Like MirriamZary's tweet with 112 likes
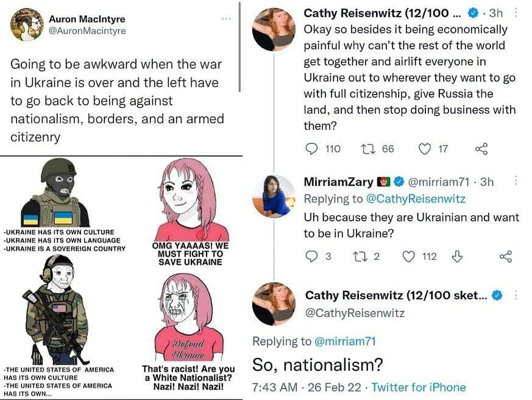This screenshot has width=532, height=400. click(410, 257)
